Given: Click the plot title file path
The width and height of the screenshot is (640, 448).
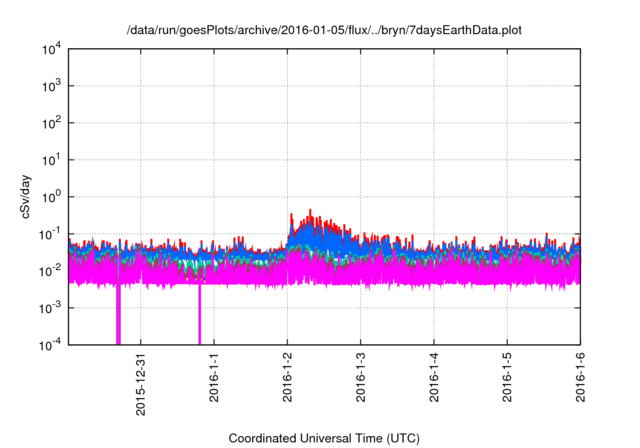Looking at the screenshot, I should click(324, 30).
